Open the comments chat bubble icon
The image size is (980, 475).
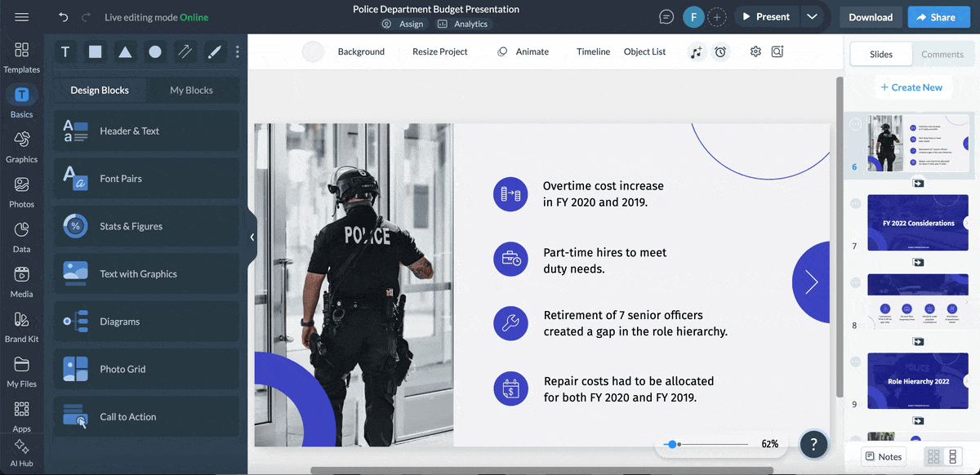pyautogui.click(x=666, y=17)
